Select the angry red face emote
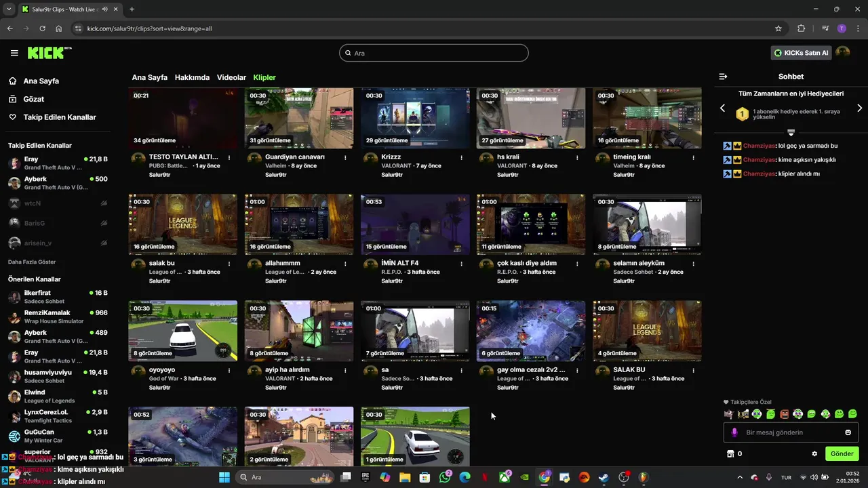Viewport: 868px width, 488px height. coord(784,414)
